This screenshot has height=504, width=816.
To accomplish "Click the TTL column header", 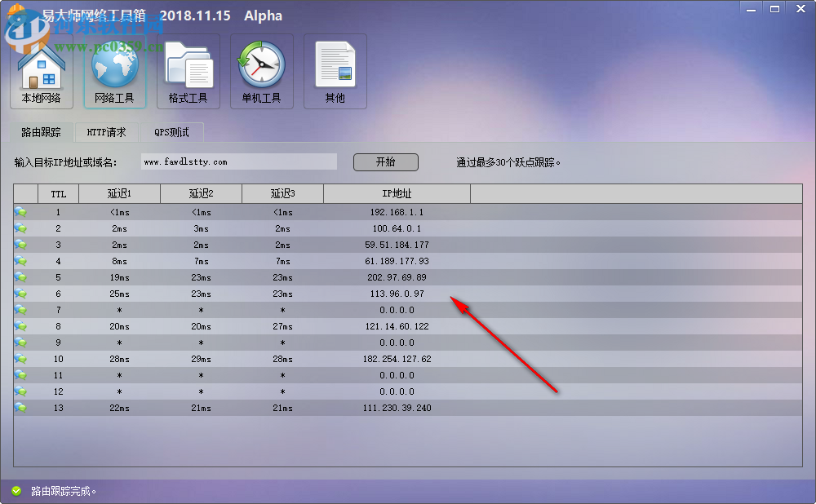I will tap(58, 193).
